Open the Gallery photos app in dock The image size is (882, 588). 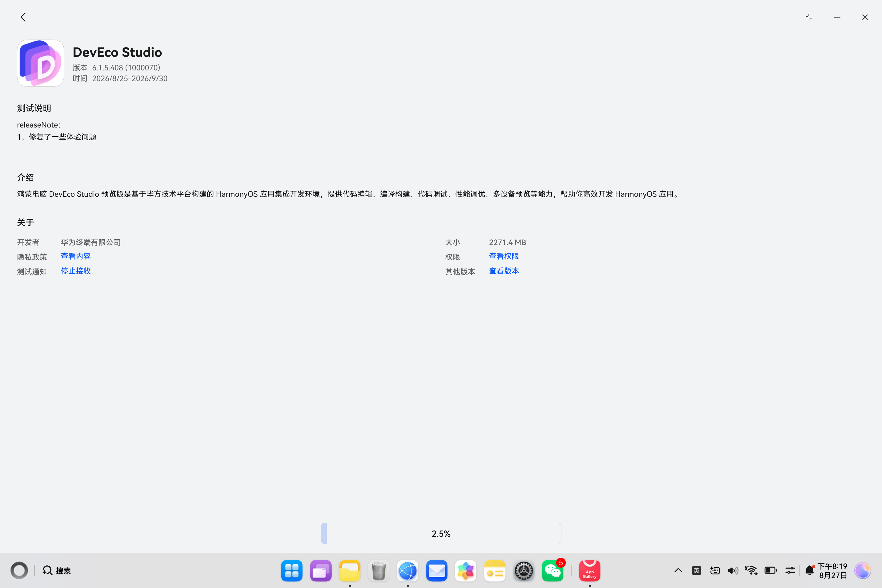coord(466,571)
